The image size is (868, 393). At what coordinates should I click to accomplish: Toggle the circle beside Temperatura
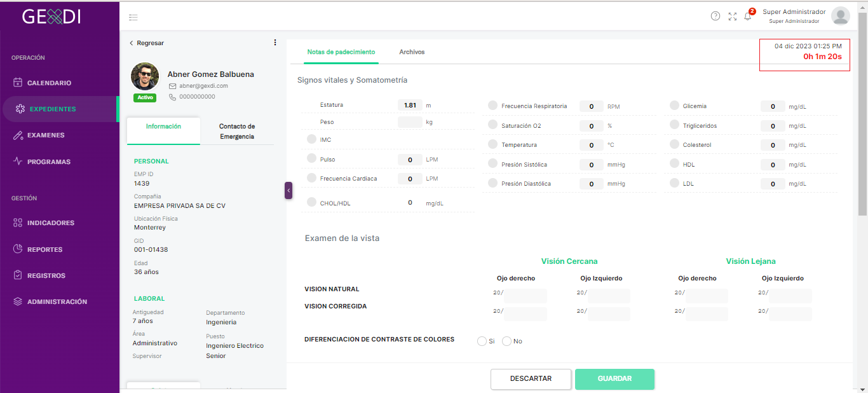point(492,144)
